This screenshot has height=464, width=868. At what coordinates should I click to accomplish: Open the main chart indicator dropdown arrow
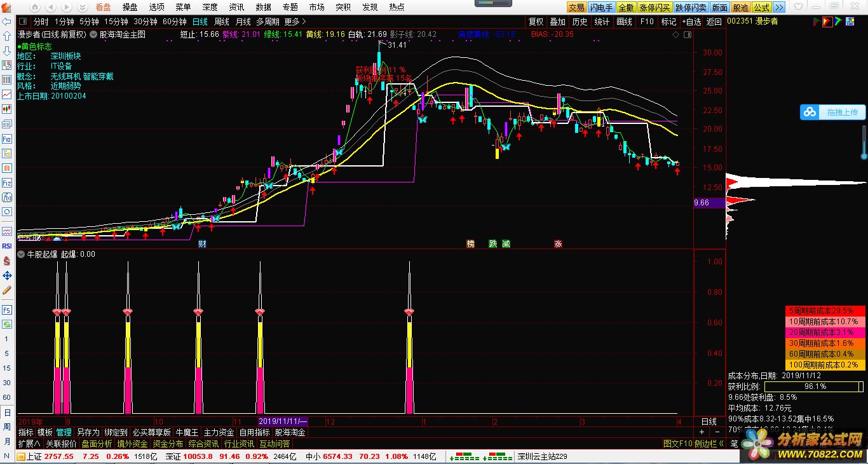click(x=93, y=34)
